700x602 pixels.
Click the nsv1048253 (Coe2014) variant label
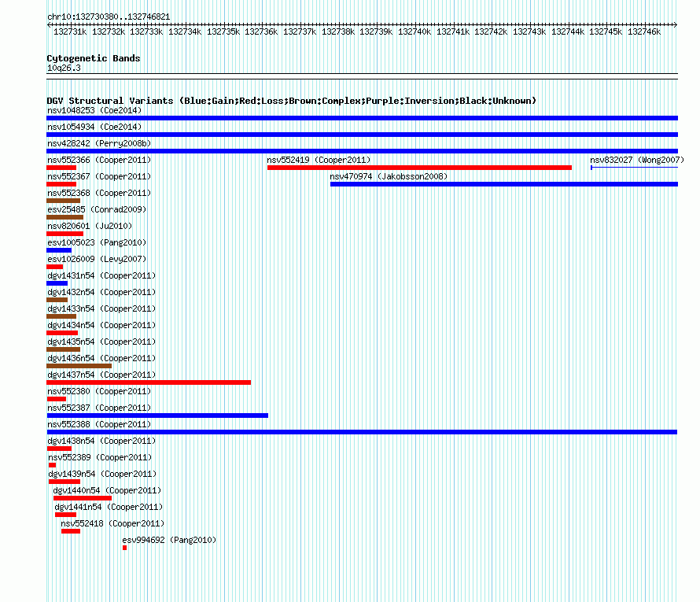(x=94, y=110)
